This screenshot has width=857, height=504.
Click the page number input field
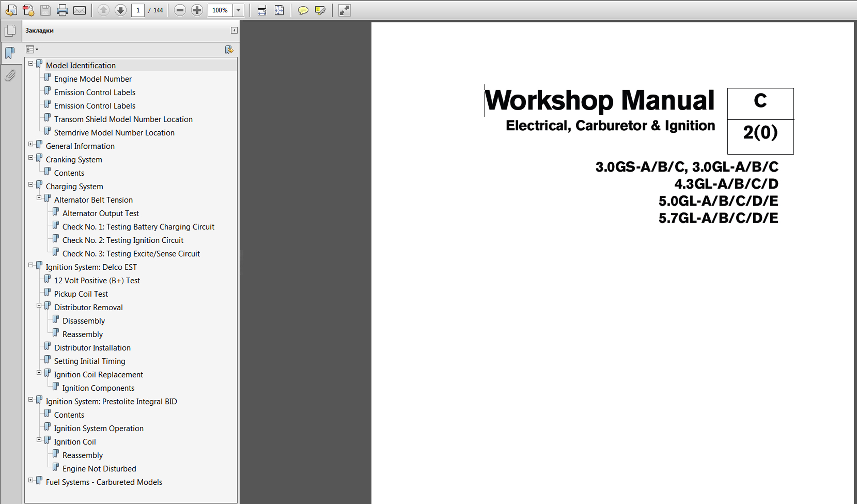click(x=138, y=10)
